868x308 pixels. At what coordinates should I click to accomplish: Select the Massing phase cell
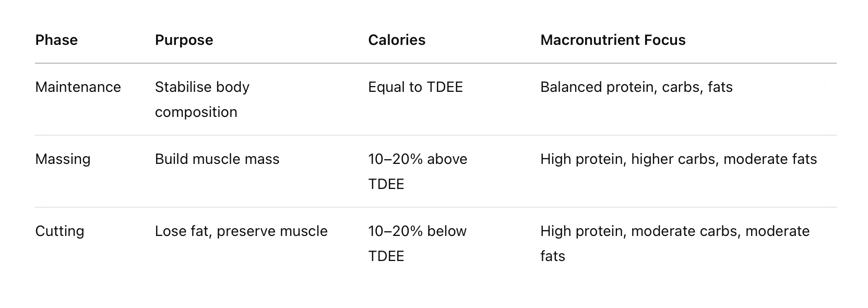(63, 159)
